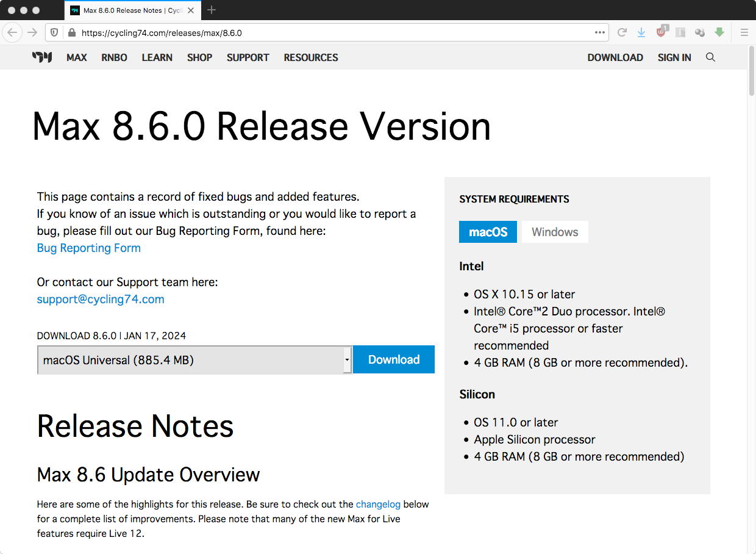
Task: Click the uBlock Origin extension icon
Action: [661, 32]
